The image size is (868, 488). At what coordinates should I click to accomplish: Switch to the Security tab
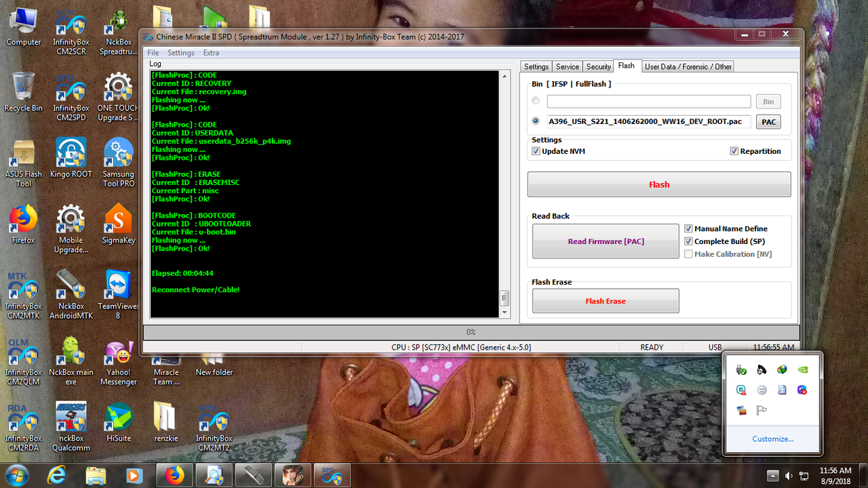coord(597,66)
